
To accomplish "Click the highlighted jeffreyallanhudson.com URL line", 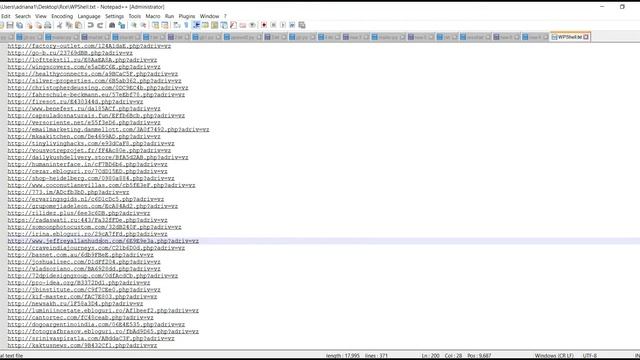I will coord(103,241).
